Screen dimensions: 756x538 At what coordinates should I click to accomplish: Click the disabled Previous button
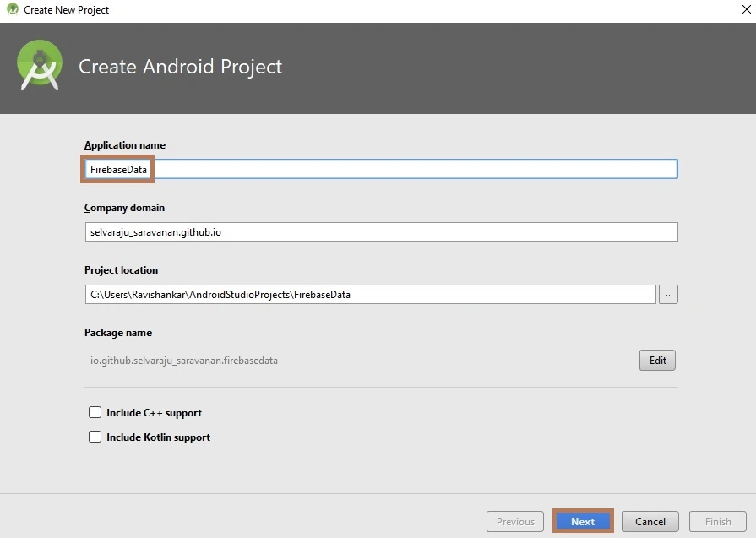tap(515, 521)
